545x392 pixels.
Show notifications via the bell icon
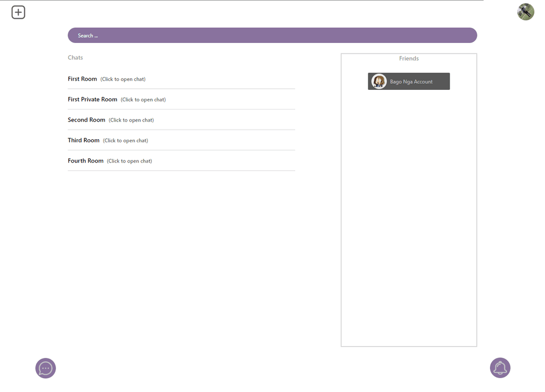point(500,368)
